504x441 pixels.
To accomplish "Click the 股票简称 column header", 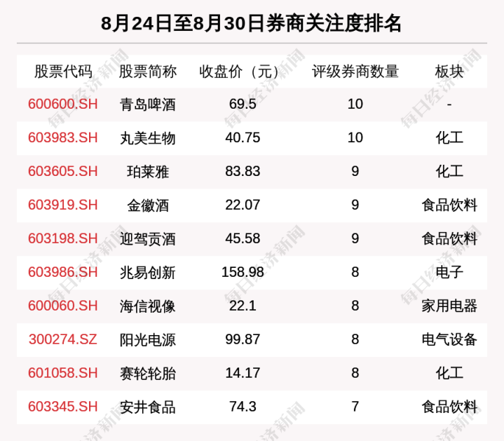I will point(148,72).
